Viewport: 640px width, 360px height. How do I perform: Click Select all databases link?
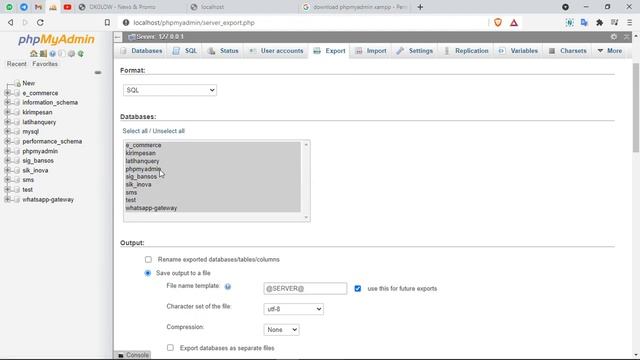135,131
